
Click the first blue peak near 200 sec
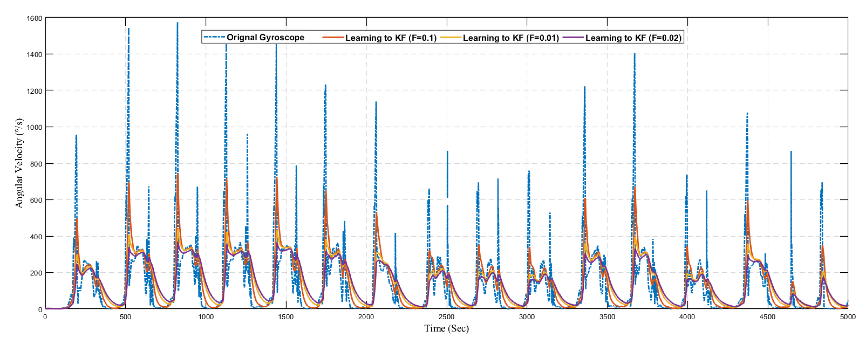tap(76, 136)
